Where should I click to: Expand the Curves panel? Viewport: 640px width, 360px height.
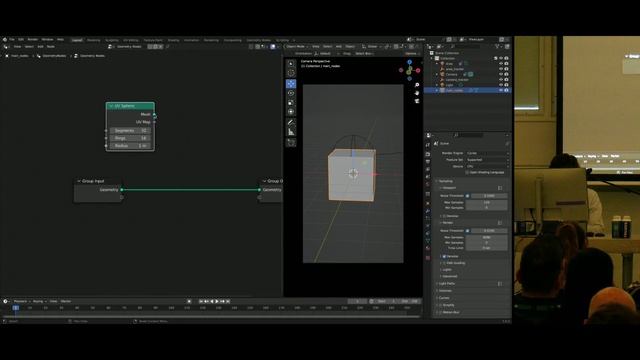pyautogui.click(x=443, y=298)
